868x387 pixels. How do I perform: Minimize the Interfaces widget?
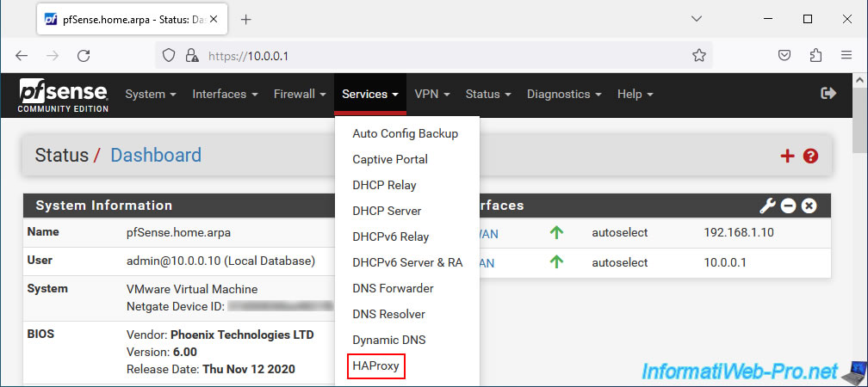tap(788, 206)
